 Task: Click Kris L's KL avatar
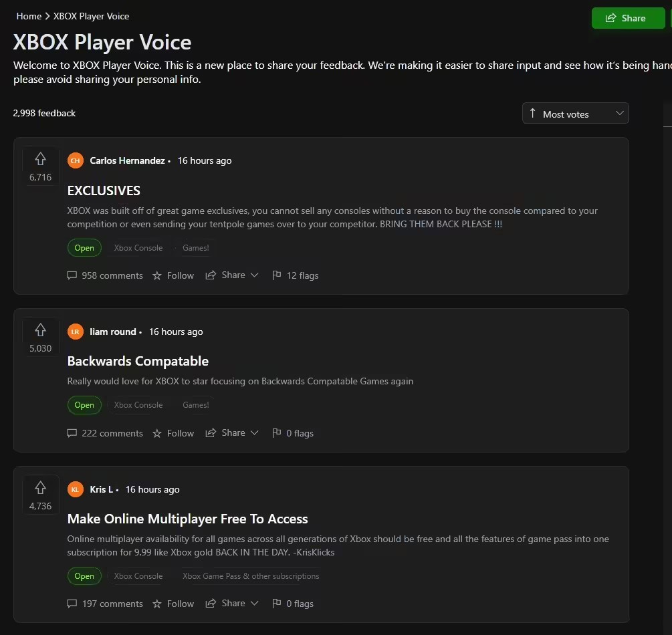click(x=76, y=489)
